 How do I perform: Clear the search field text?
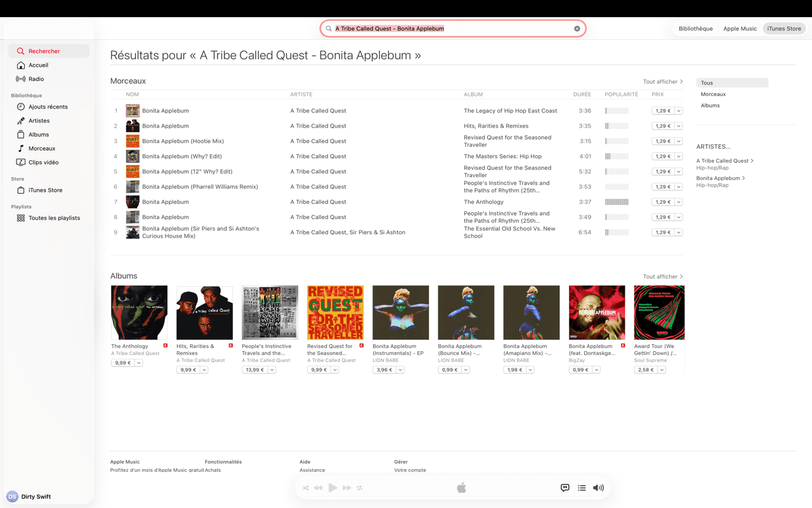(x=577, y=29)
